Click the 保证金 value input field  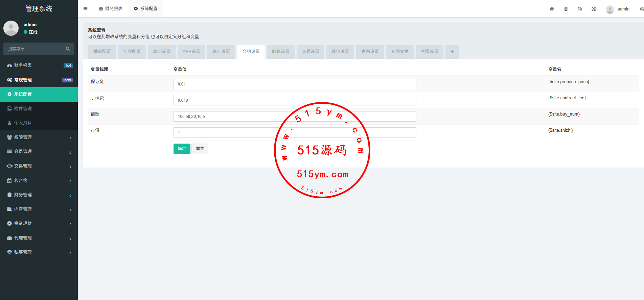(x=294, y=84)
